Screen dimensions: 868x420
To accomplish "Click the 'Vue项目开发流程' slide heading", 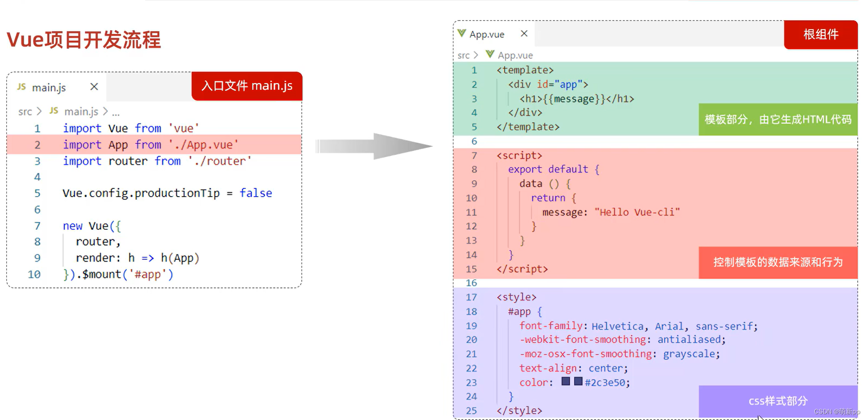I will click(83, 40).
